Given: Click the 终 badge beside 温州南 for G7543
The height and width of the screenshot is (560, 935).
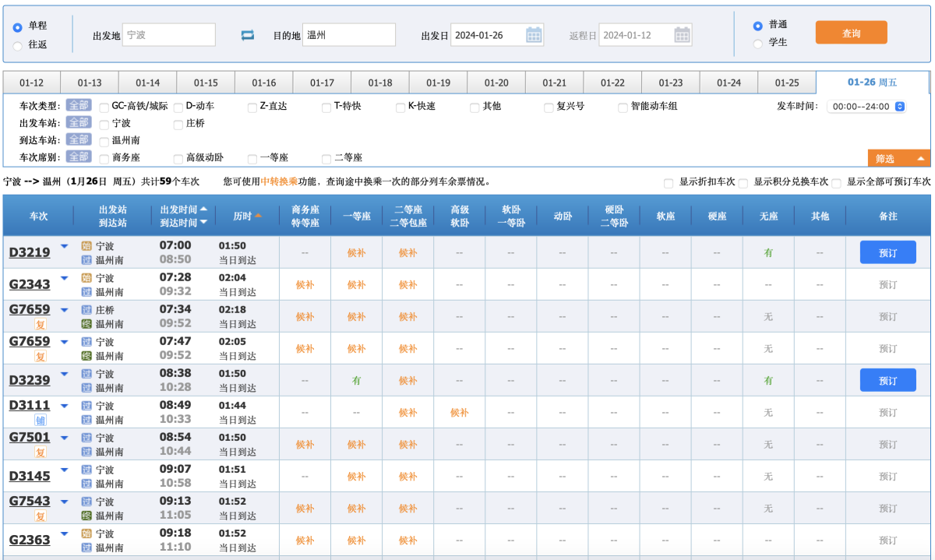Looking at the screenshot, I should (87, 516).
